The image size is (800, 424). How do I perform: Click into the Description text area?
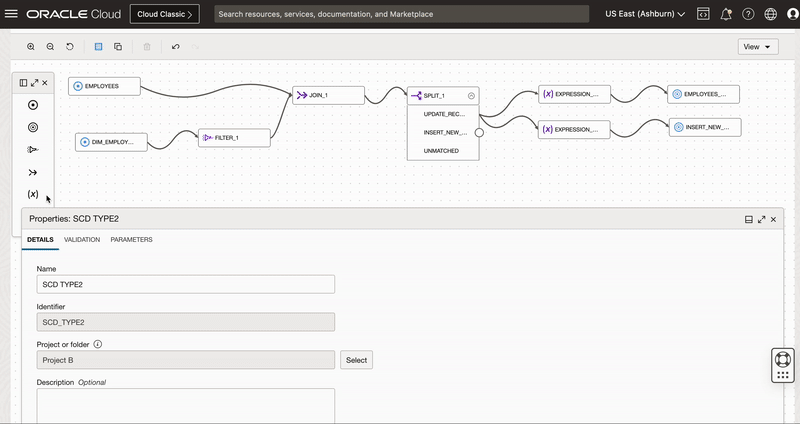tap(186, 406)
